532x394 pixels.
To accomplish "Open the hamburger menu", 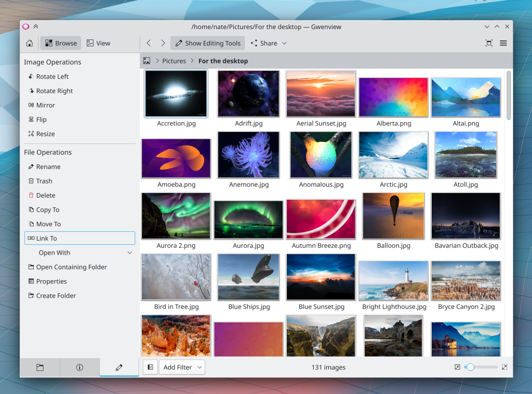I will click(503, 43).
